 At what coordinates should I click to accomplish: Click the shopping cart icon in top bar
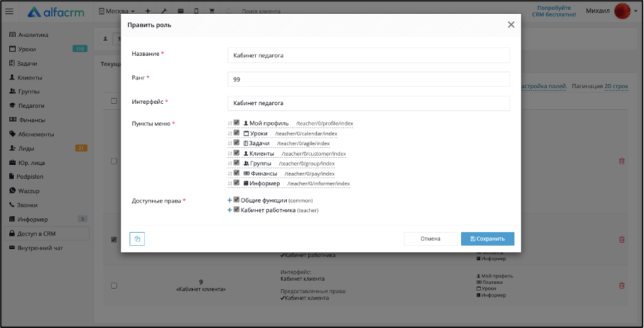pos(212,11)
